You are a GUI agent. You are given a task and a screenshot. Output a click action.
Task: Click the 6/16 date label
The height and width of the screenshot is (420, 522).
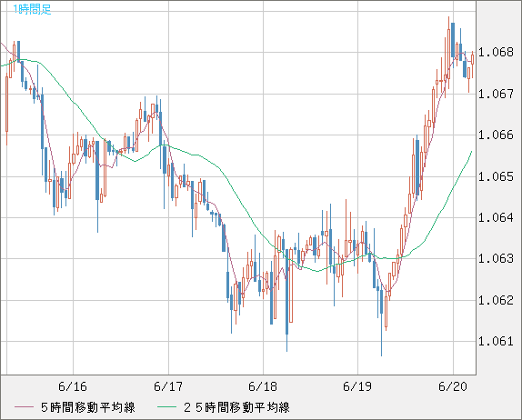click(73, 386)
